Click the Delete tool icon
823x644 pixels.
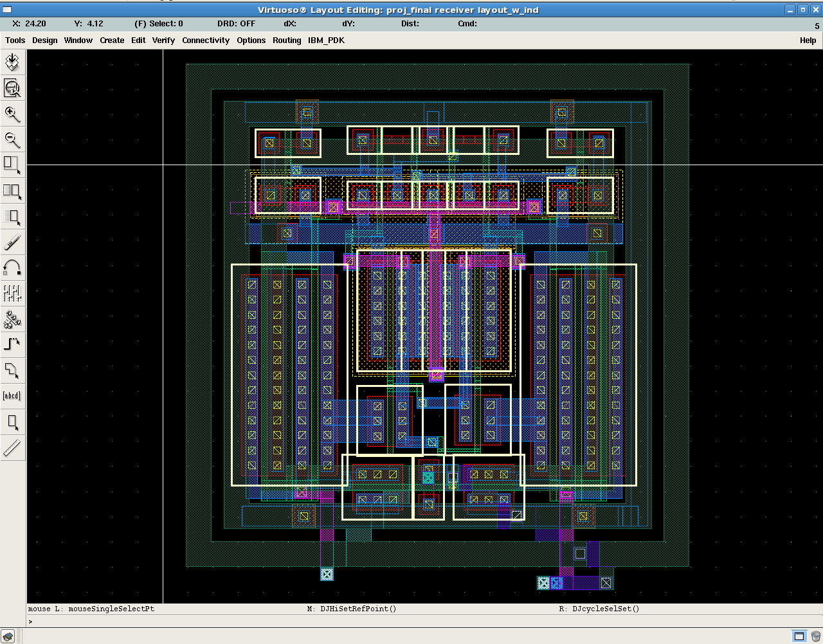click(12, 242)
